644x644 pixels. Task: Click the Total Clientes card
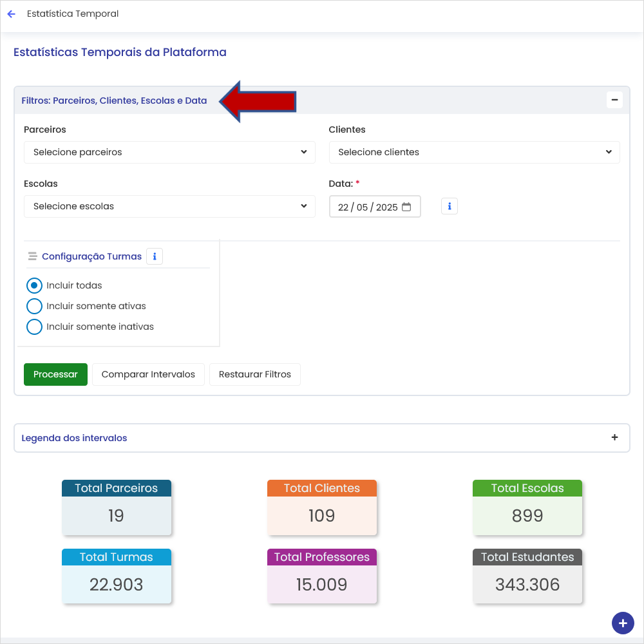point(322,507)
